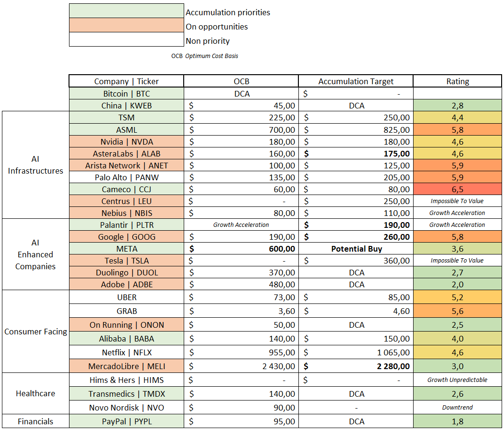
Task: Select the 'Palantir | PLTR' cell
Action: [126, 225]
